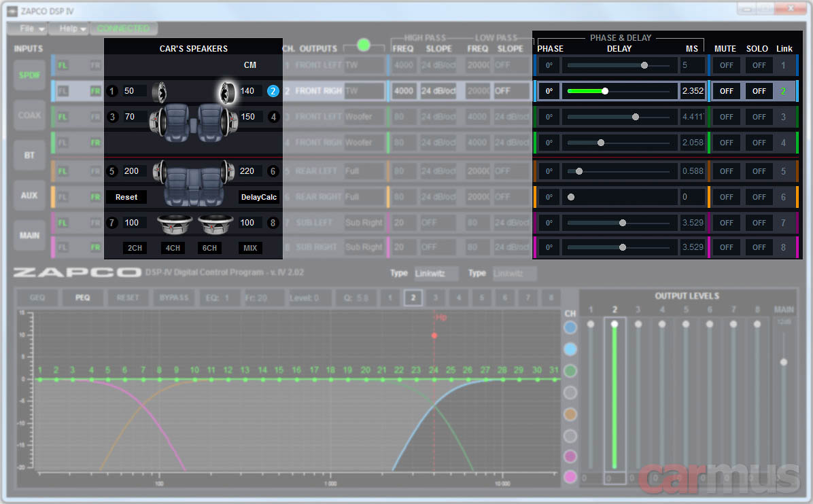Screen dimensions: 813x504
Task: Click the light blue channel 2 curve circle
Action: (570, 349)
